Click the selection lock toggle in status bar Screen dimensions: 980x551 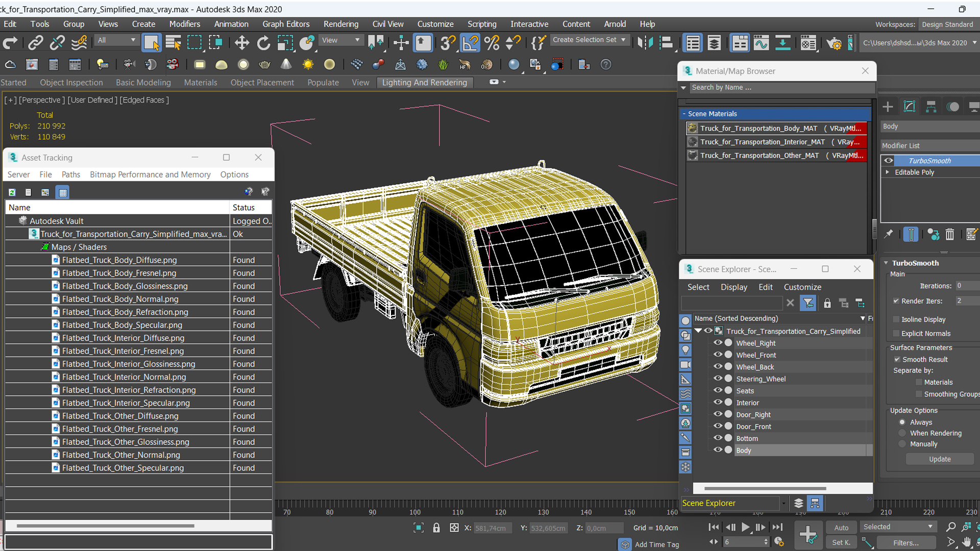(x=436, y=528)
